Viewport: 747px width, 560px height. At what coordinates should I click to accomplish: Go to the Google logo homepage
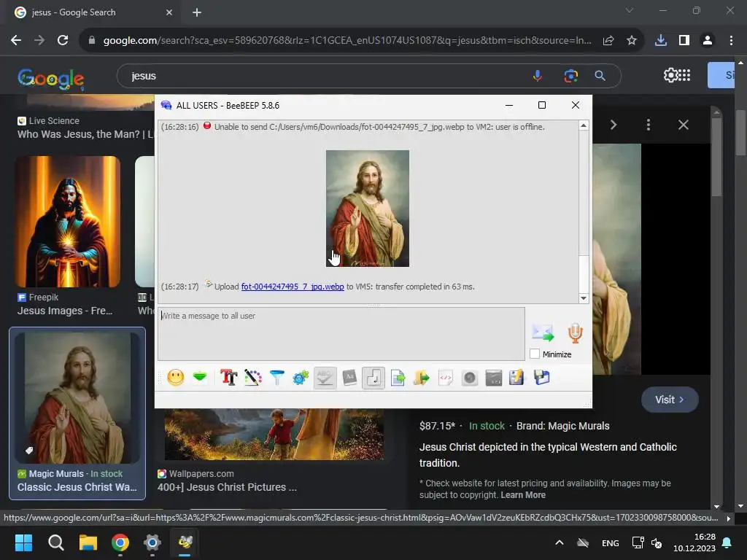(51, 79)
